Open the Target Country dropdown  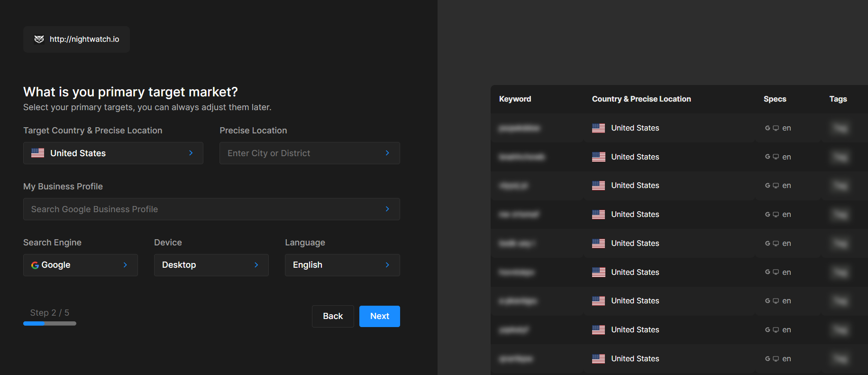(x=113, y=153)
